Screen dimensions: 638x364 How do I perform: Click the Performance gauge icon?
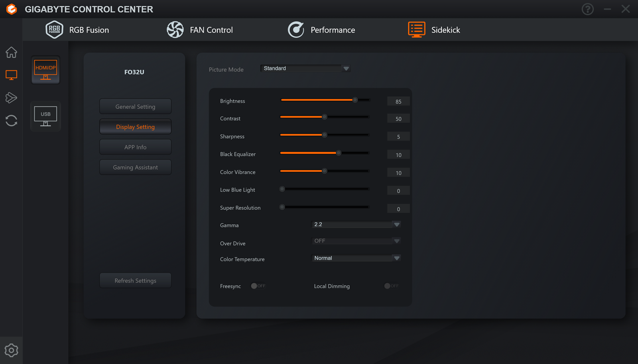click(x=296, y=29)
